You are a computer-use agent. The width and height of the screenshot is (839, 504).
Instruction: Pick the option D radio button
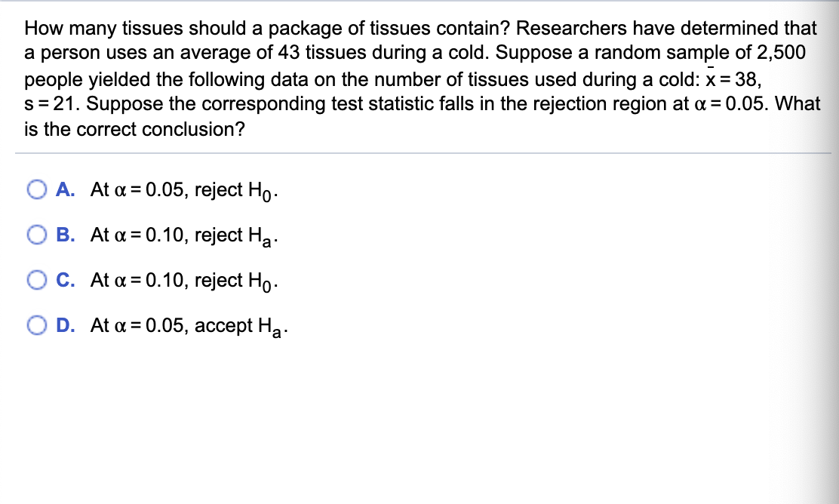pos(38,325)
